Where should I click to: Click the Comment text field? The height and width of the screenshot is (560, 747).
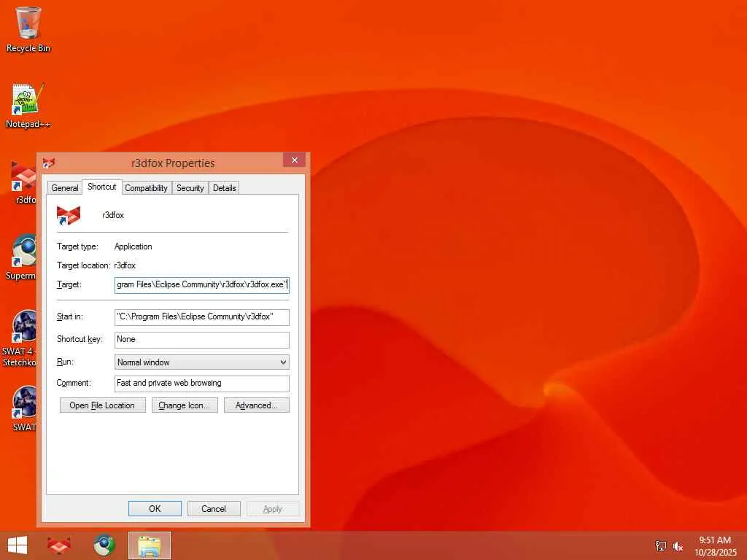coord(201,384)
